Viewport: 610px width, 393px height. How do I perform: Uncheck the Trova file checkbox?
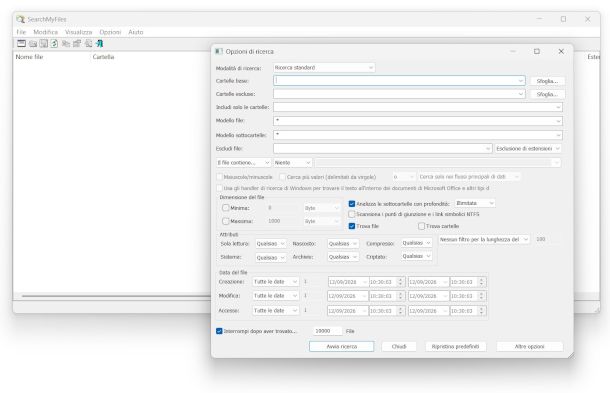(352, 226)
